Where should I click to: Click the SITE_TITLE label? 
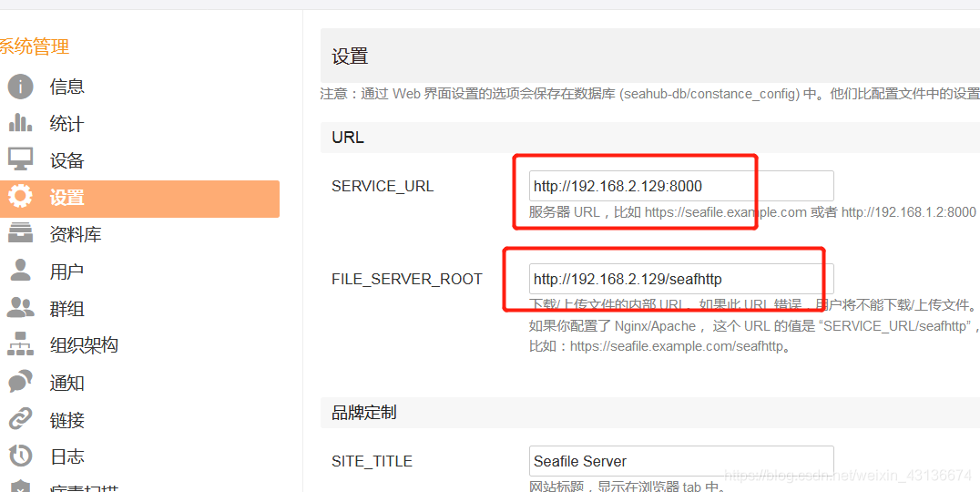coord(372,462)
